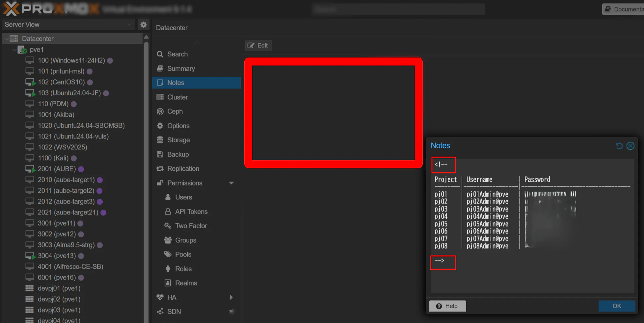Viewport: 644px width, 323px height.
Task: Open the Documentation button
Action: coord(623,9)
